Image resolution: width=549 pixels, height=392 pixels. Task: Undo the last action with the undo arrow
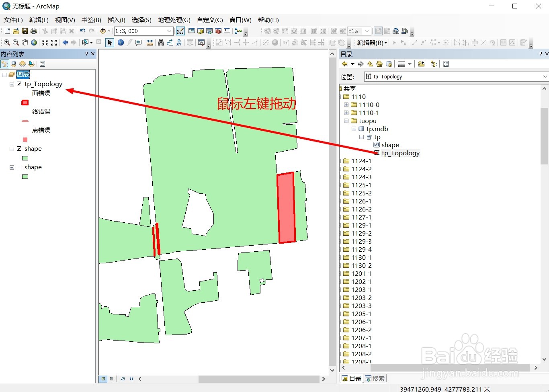point(83,31)
